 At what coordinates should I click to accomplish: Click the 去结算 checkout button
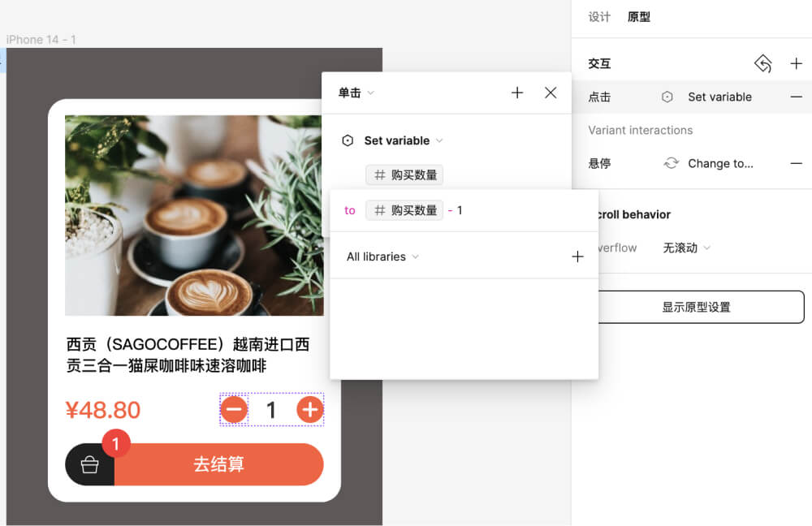[x=218, y=464]
